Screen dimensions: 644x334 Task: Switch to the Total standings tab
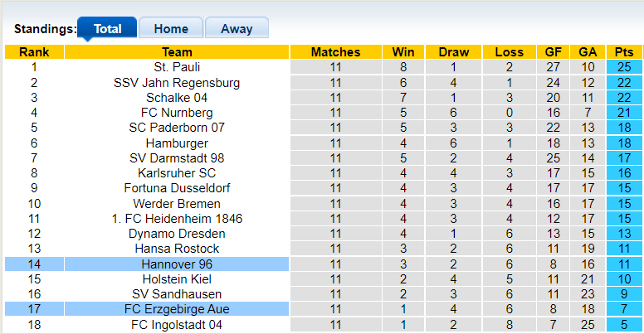107,28
